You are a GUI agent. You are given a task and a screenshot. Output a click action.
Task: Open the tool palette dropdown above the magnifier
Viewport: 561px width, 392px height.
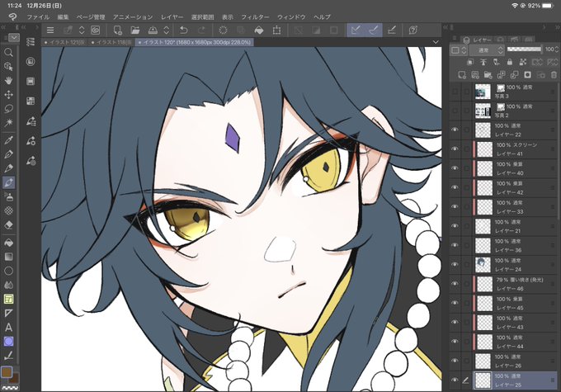click(x=13, y=37)
